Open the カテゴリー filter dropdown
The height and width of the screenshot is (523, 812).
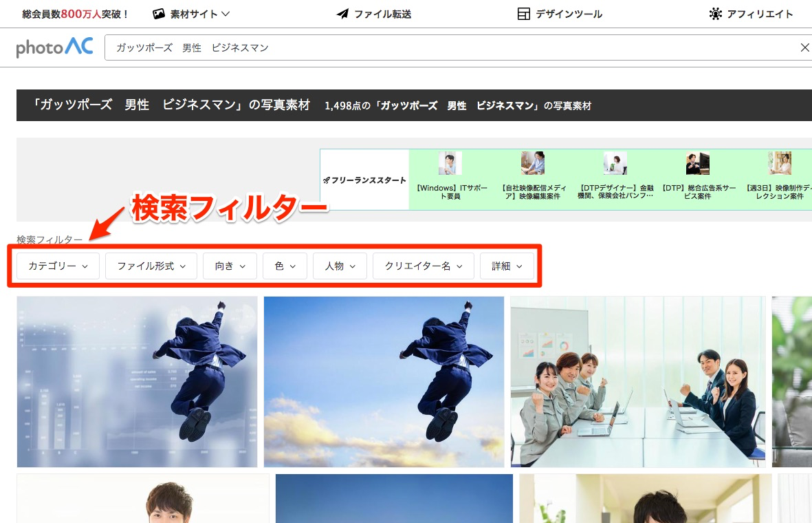(x=57, y=266)
